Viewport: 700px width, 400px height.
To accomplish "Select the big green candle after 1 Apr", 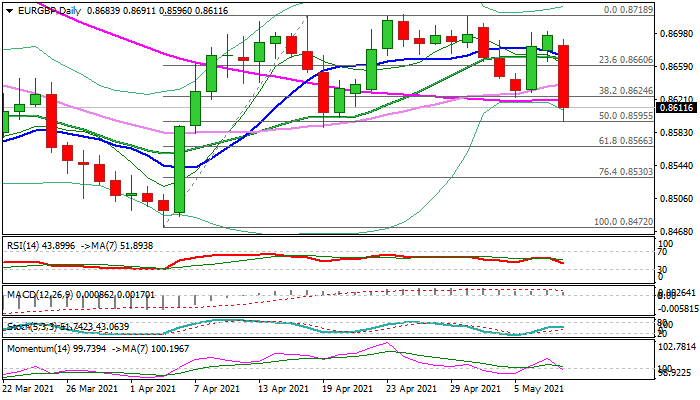I will (179, 169).
